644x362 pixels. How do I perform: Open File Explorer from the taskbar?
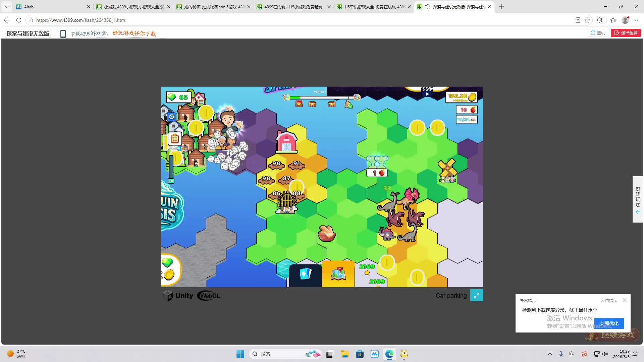(345, 354)
